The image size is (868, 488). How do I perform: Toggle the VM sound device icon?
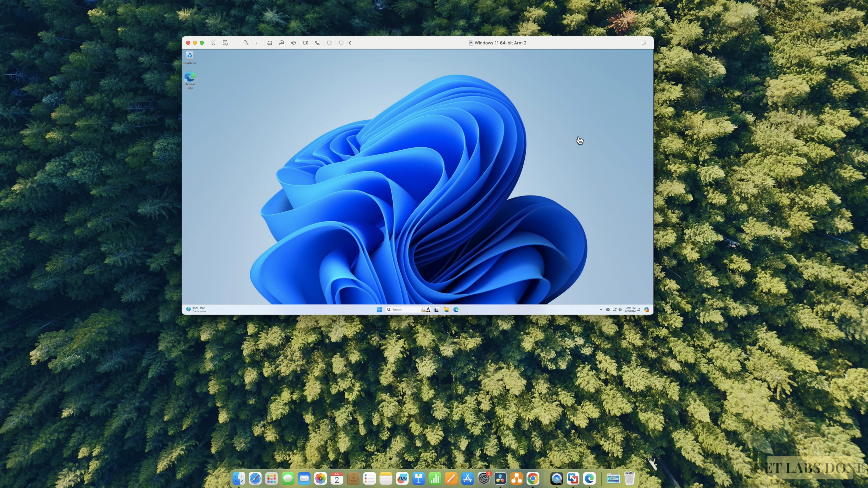coord(294,43)
